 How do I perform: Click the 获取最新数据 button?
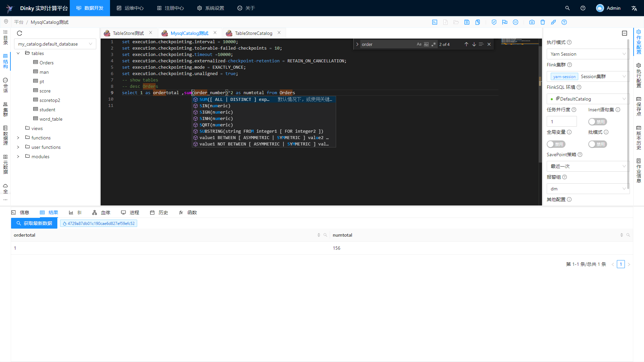pos(34,223)
